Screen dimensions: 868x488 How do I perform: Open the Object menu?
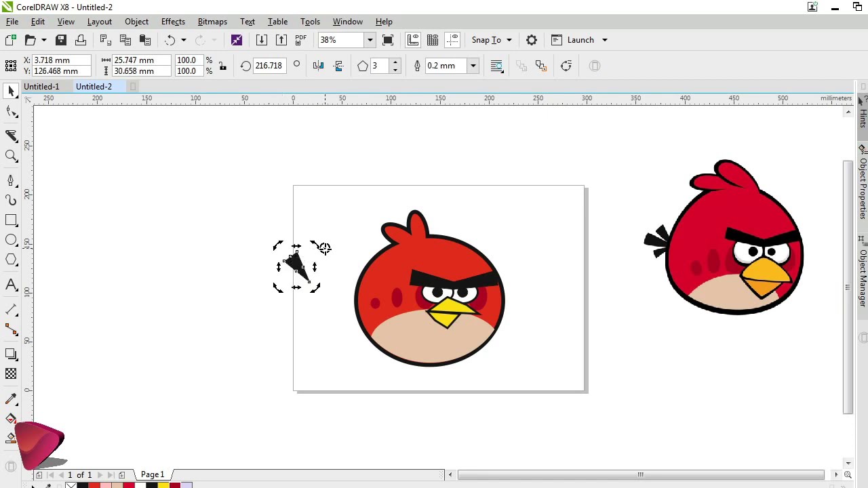[x=136, y=22]
